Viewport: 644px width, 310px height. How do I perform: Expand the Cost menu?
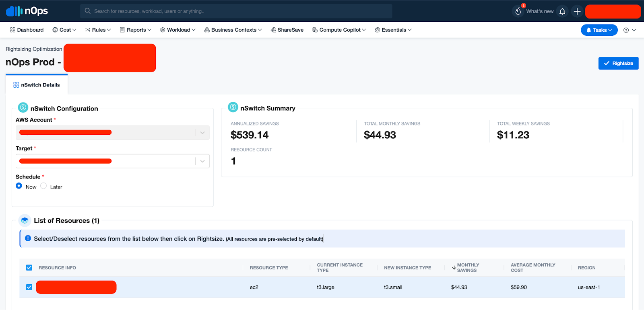(x=64, y=30)
